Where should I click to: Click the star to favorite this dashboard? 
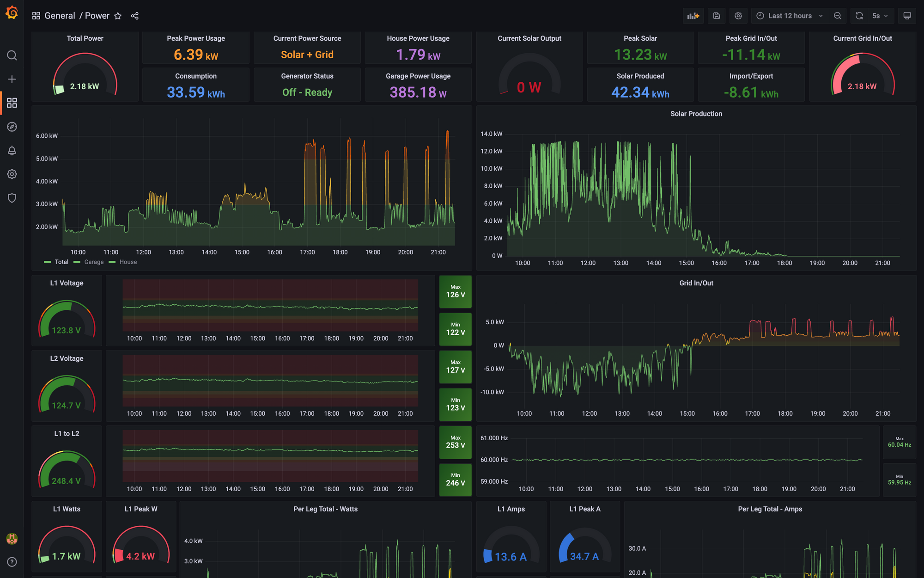118,15
